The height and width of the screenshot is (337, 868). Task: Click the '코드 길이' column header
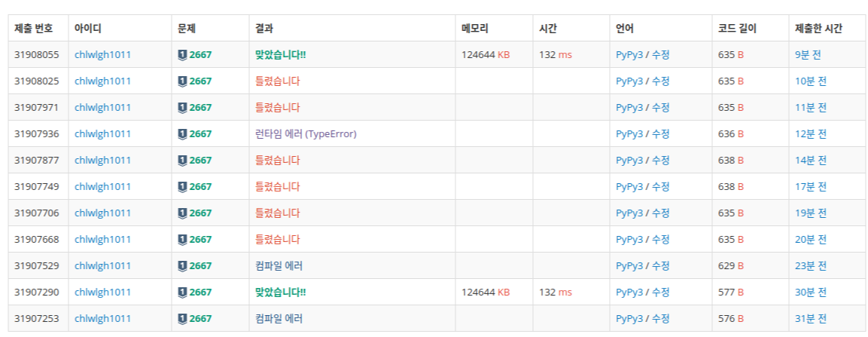pyautogui.click(x=737, y=28)
